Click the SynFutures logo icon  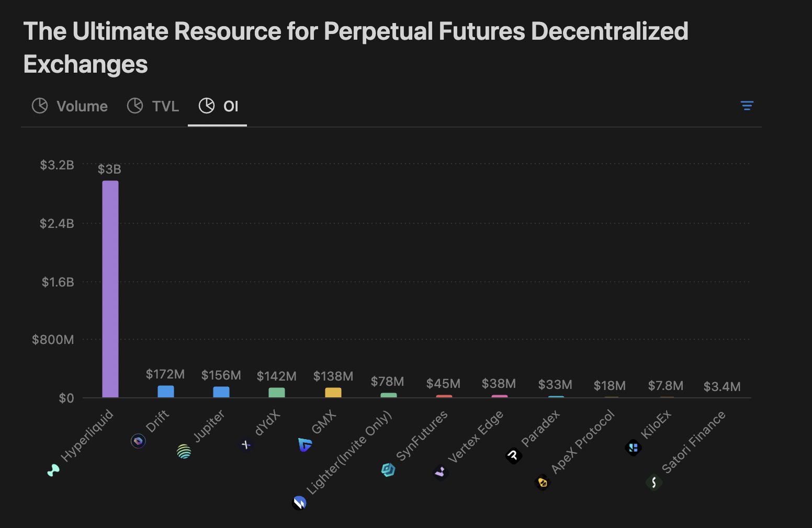[388, 470]
